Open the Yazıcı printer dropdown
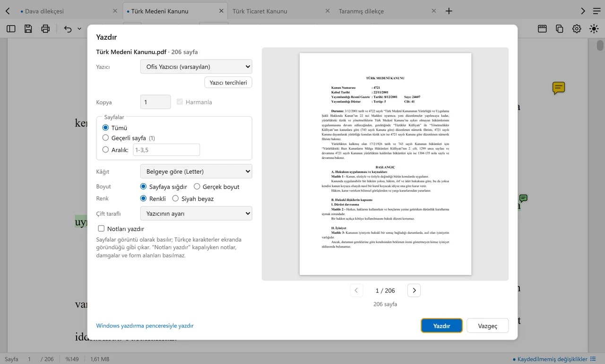This screenshot has width=605, height=364. [196, 67]
